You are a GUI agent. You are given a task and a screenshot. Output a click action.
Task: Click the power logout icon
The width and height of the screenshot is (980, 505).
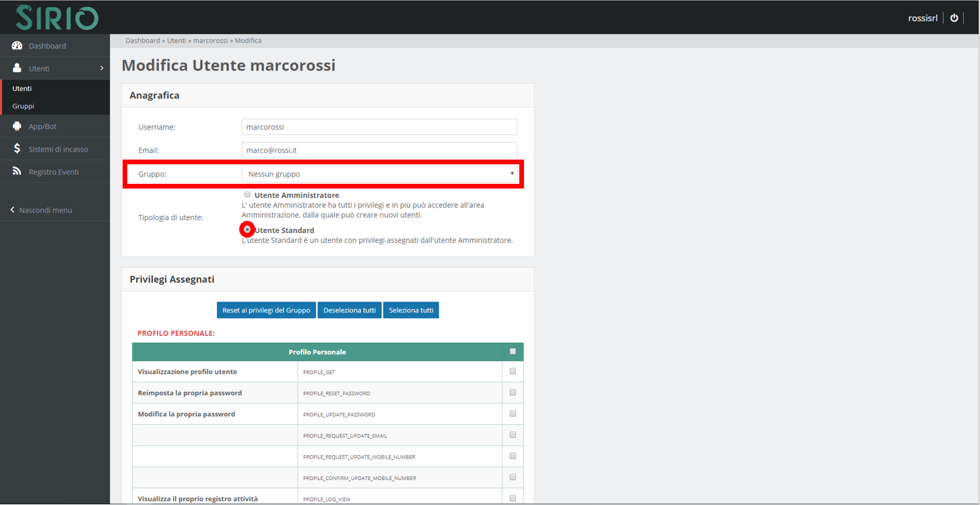954,18
